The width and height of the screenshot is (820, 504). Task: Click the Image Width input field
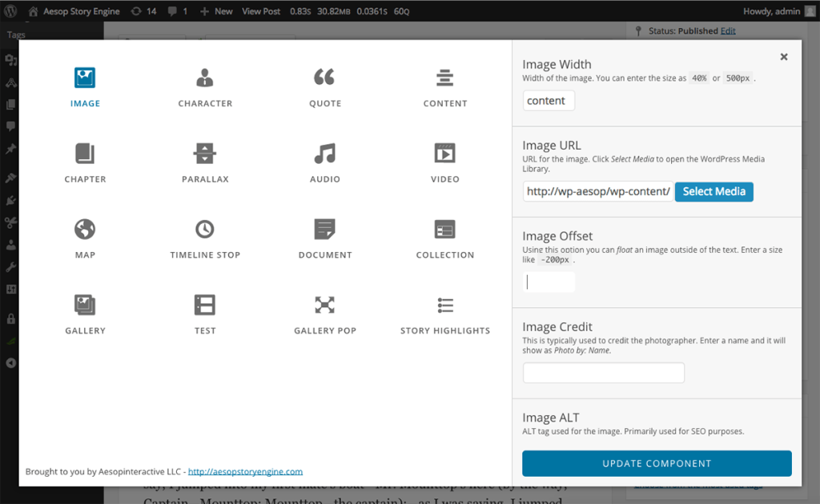[x=549, y=101]
